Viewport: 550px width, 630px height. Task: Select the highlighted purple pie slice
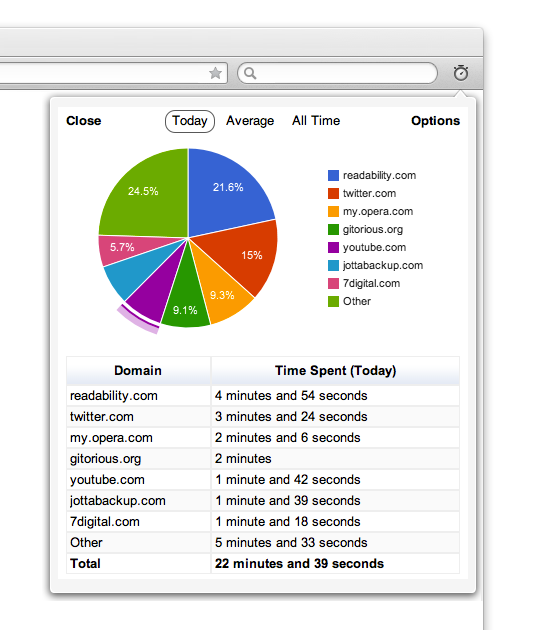tap(155, 293)
